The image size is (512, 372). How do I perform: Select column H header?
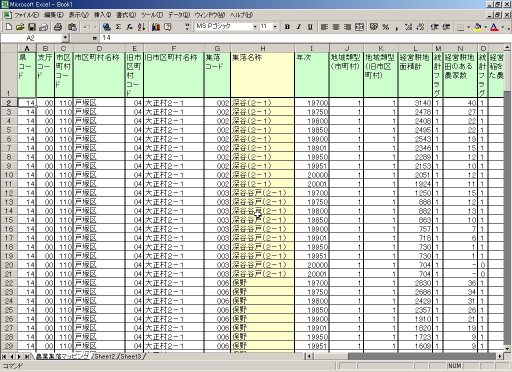pos(262,48)
